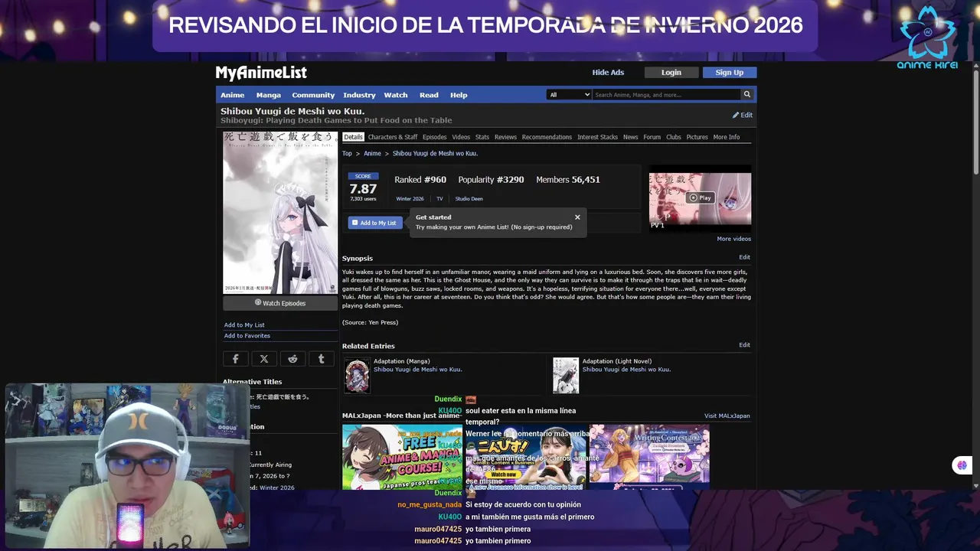Open the Manga menu
Screen dimensions: 980x551
[269, 95]
